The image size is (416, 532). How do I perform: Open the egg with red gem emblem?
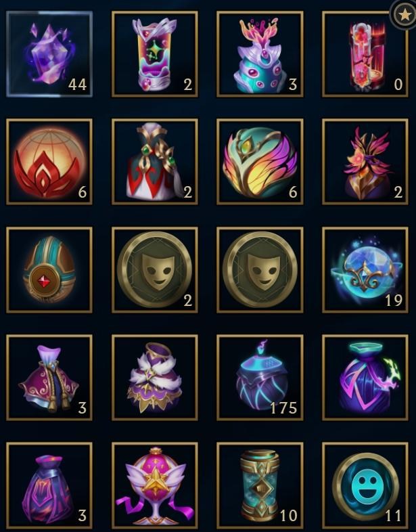pyautogui.click(x=49, y=270)
